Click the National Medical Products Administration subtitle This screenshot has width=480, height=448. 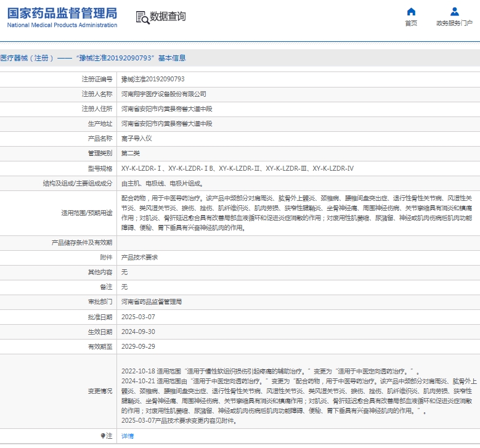[x=62, y=25]
